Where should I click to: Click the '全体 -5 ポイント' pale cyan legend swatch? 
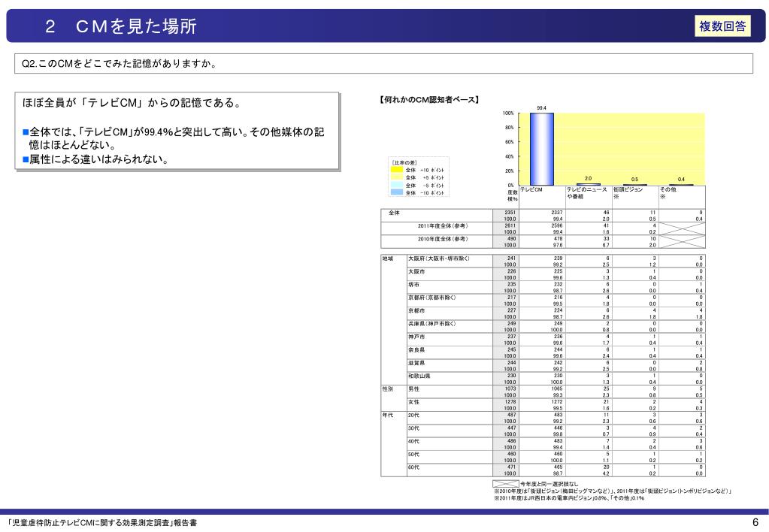[397, 186]
